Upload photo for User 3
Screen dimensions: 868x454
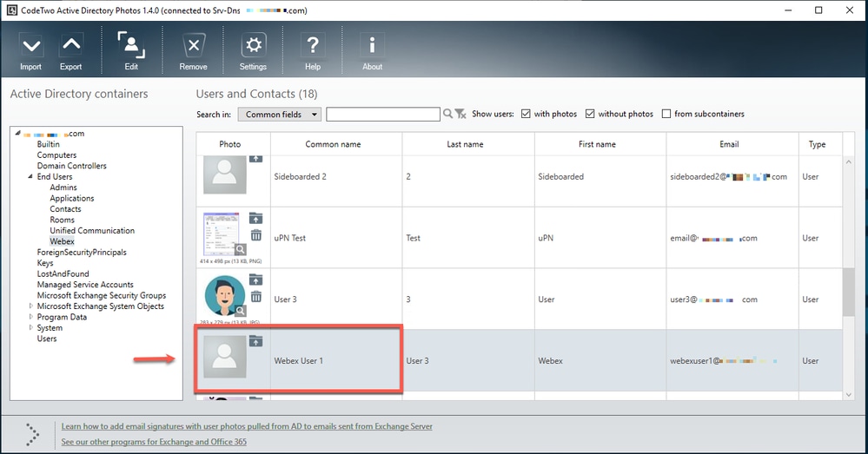tap(255, 280)
